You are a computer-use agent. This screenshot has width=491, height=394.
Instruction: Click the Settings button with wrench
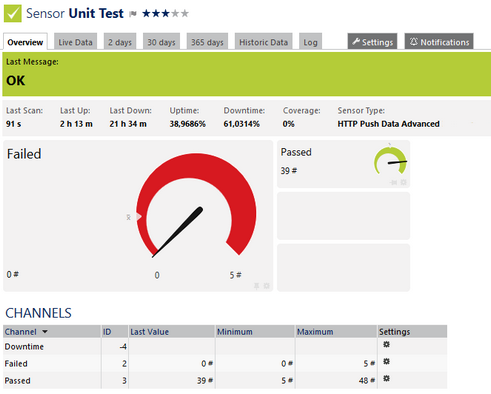pos(372,42)
